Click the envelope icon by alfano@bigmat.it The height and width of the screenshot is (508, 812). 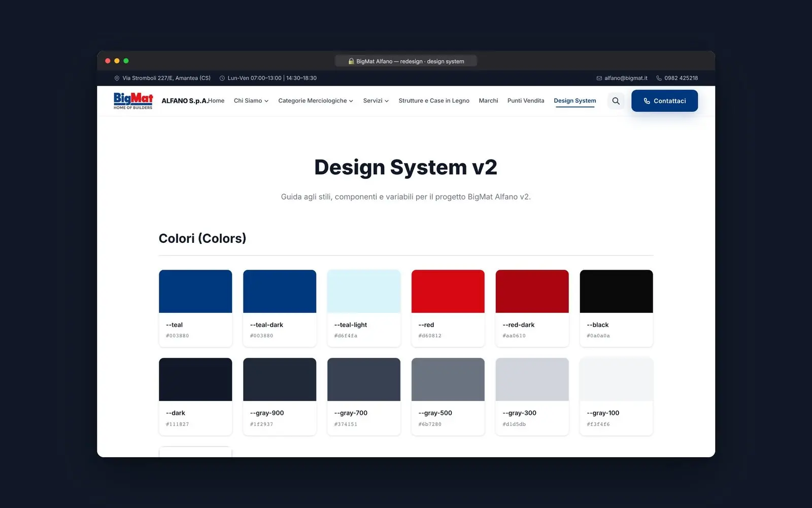pyautogui.click(x=599, y=78)
